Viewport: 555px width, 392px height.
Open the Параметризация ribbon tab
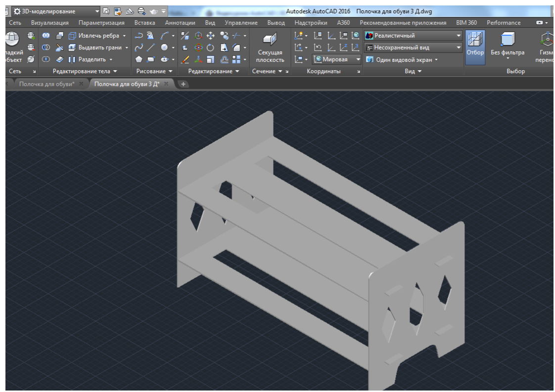(101, 23)
